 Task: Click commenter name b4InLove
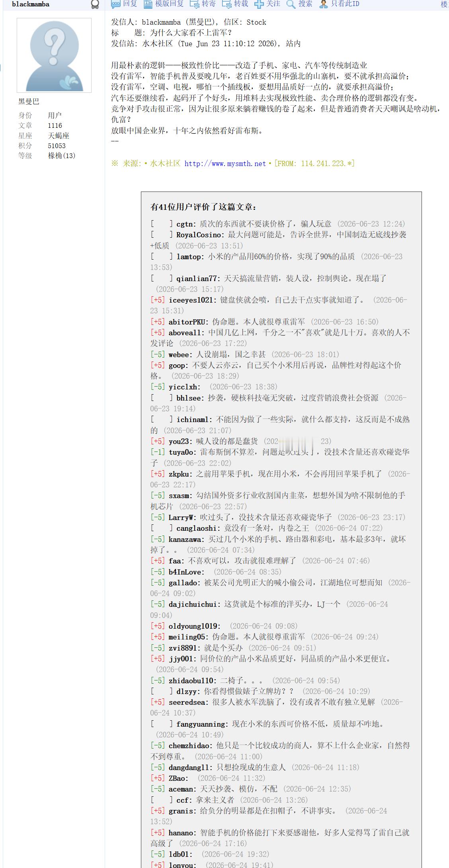click(185, 572)
